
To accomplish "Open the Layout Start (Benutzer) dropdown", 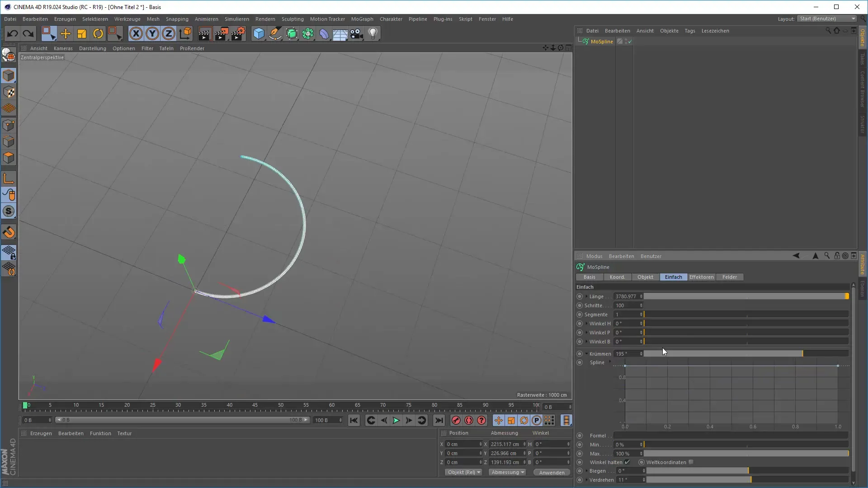I will point(827,19).
